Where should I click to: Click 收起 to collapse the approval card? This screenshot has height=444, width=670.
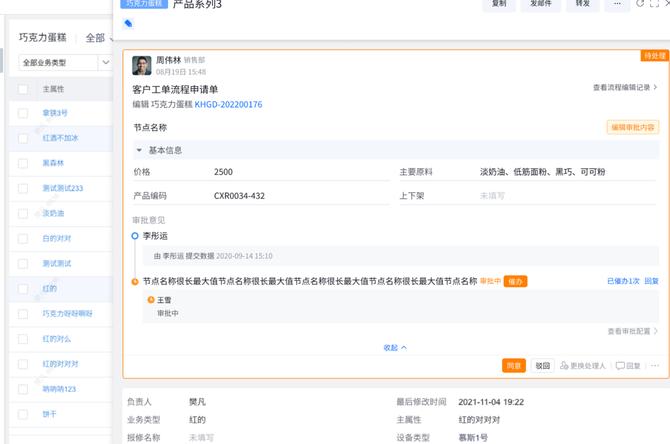(395, 348)
